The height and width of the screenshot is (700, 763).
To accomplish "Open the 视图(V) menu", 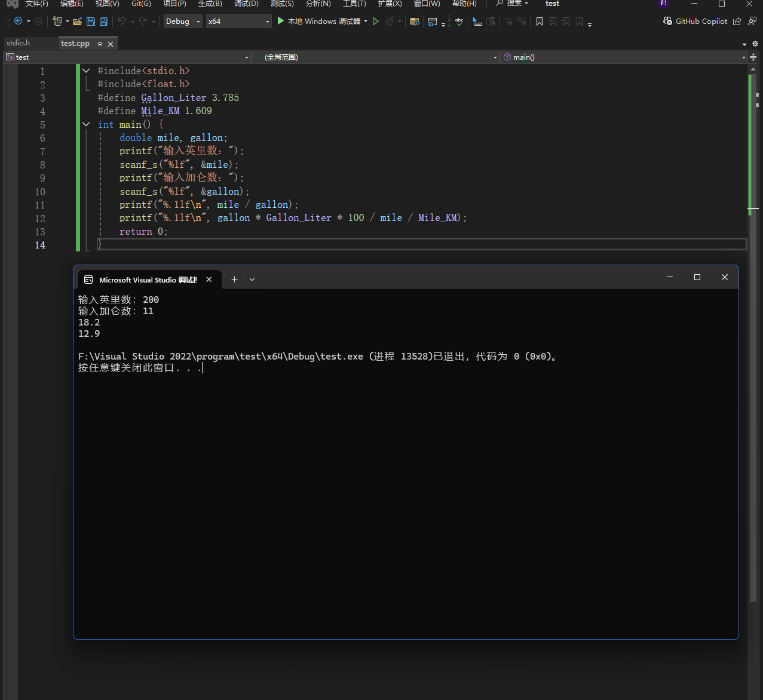I will coord(107,4).
